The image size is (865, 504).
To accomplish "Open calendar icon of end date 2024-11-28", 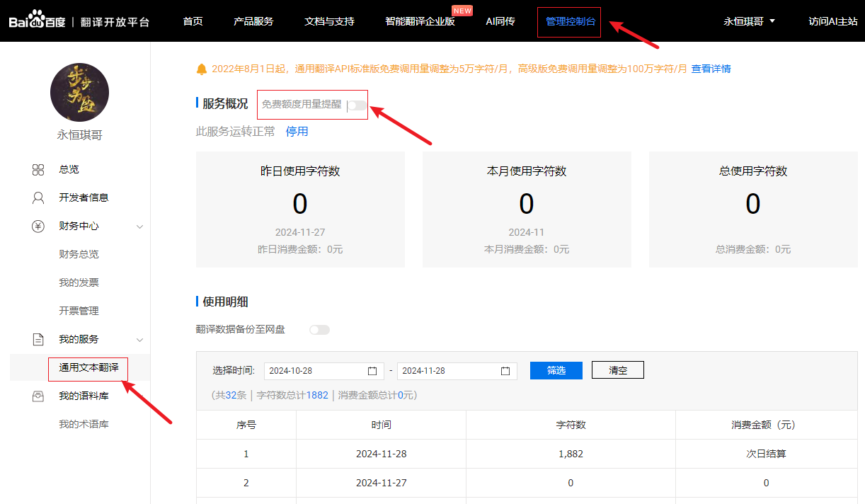I will click(505, 371).
